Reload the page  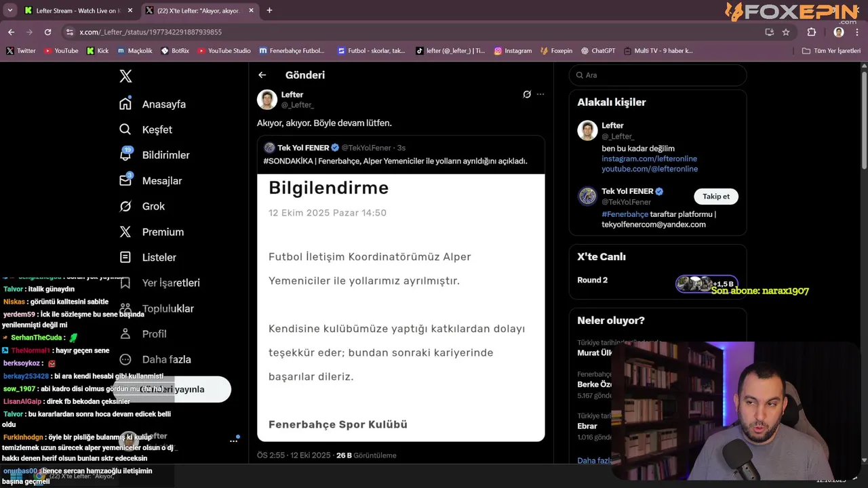(x=47, y=32)
